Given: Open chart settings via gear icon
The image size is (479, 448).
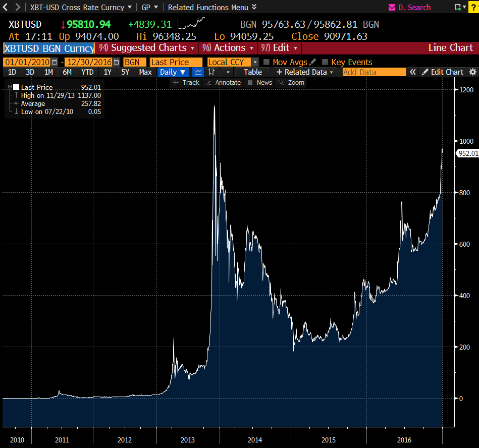Looking at the screenshot, I should 473,72.
